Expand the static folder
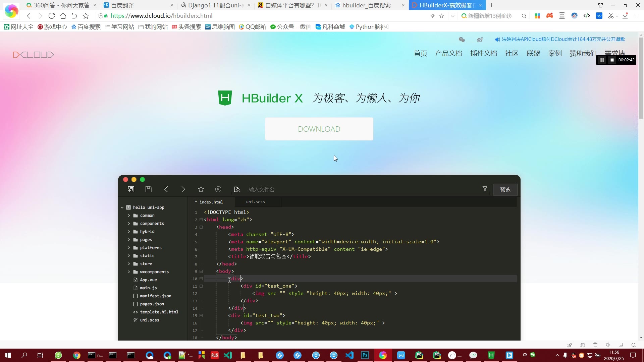The height and width of the screenshot is (362, 644). pyautogui.click(x=129, y=256)
